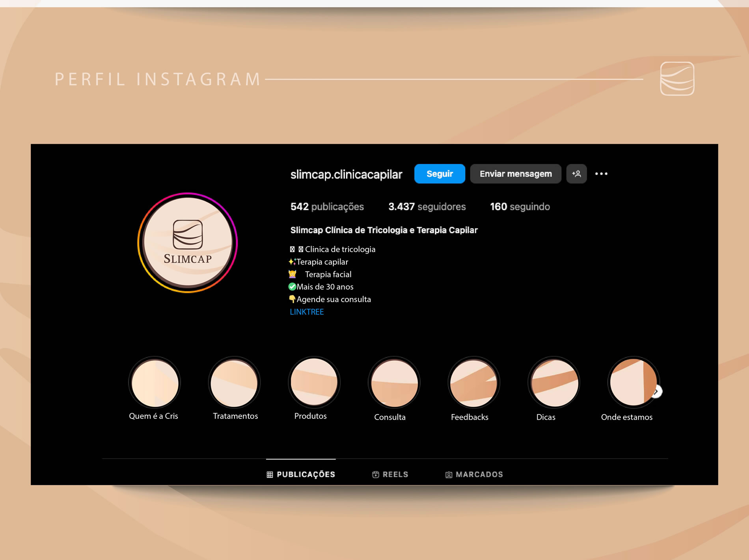Open the Consulta story highlight
The height and width of the screenshot is (560, 749).
tap(394, 383)
